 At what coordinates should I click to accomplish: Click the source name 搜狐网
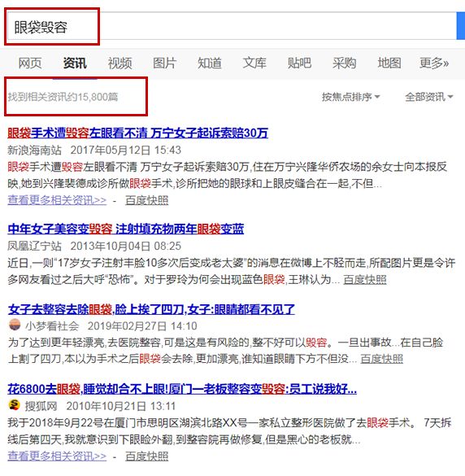41,406
